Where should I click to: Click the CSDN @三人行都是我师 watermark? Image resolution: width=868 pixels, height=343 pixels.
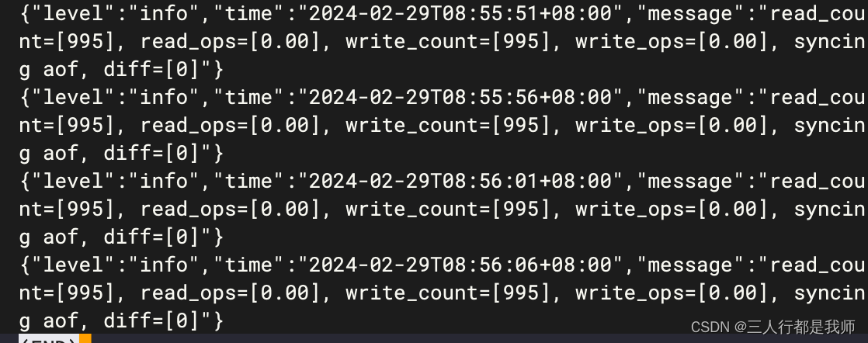click(773, 327)
